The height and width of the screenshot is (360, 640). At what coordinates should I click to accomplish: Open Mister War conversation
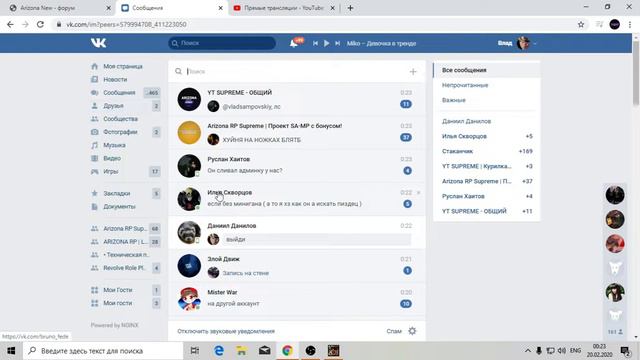pyautogui.click(x=297, y=299)
